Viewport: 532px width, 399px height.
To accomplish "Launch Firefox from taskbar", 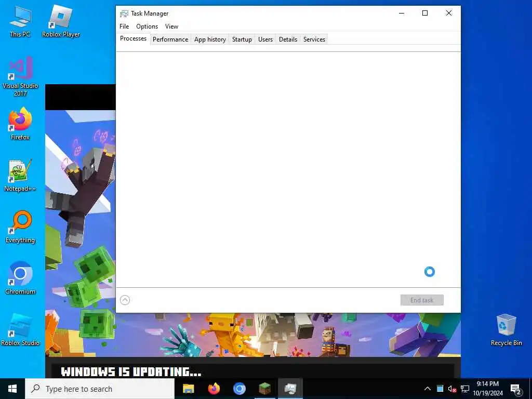I will (214, 389).
